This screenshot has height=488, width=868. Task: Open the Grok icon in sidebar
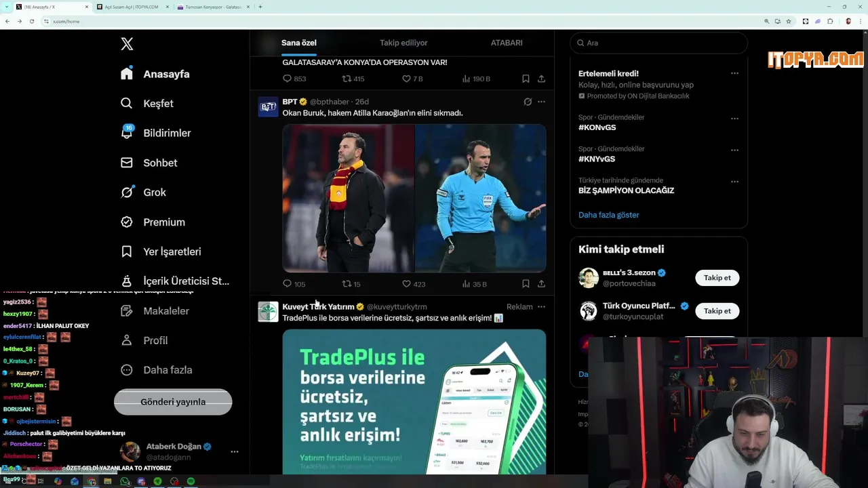(x=127, y=192)
